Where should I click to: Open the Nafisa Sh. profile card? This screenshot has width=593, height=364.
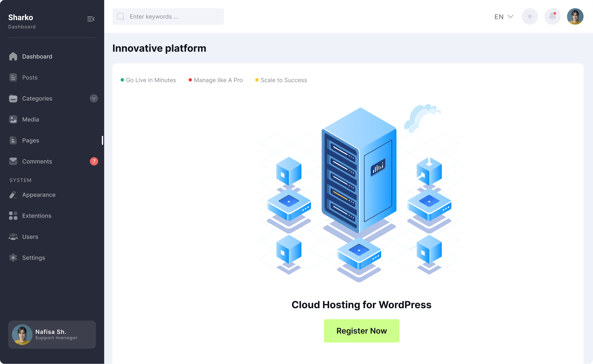tap(52, 334)
